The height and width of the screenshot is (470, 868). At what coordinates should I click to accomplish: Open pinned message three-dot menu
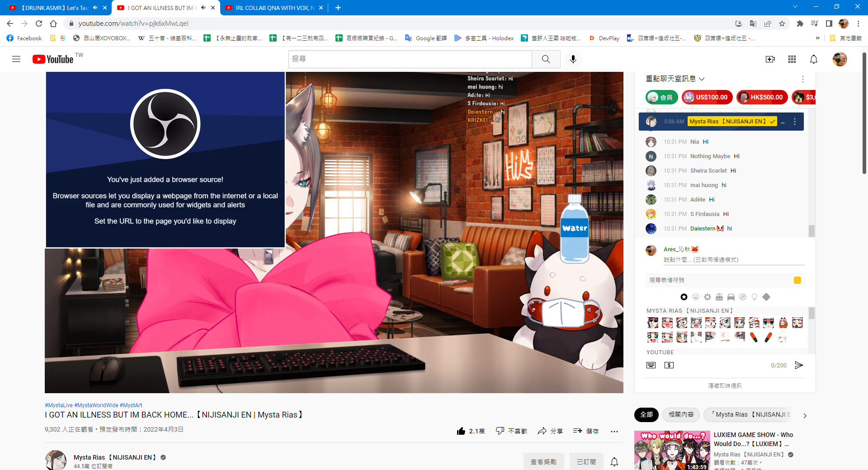click(x=795, y=122)
